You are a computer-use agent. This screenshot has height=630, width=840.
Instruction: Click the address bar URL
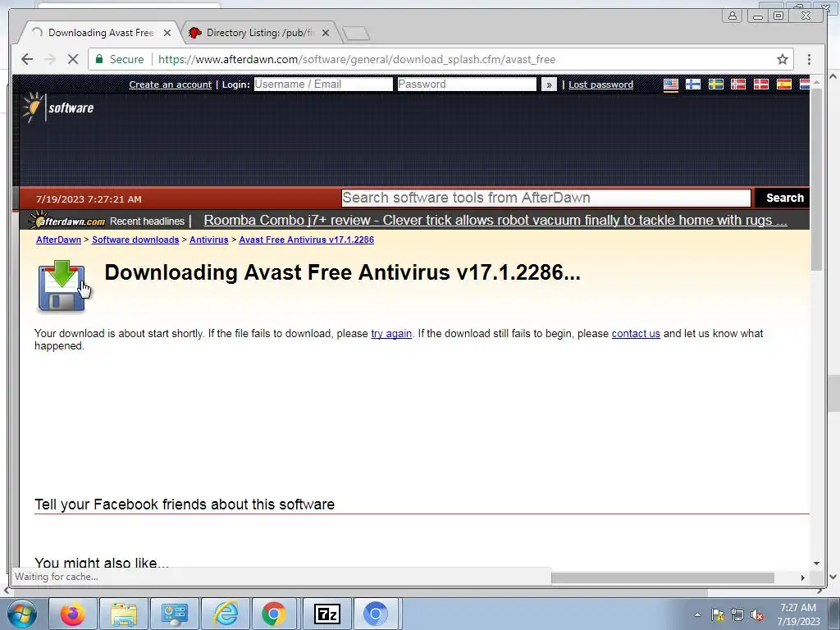point(357,59)
